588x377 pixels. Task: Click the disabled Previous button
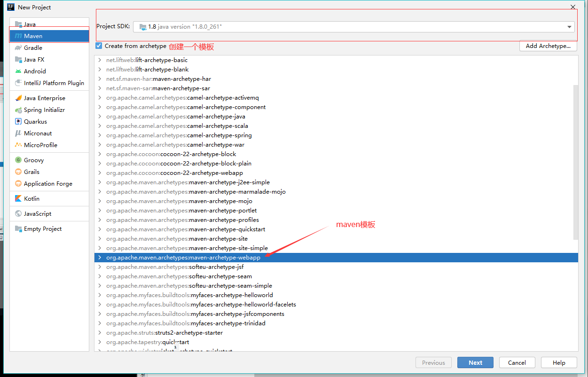[x=433, y=362]
